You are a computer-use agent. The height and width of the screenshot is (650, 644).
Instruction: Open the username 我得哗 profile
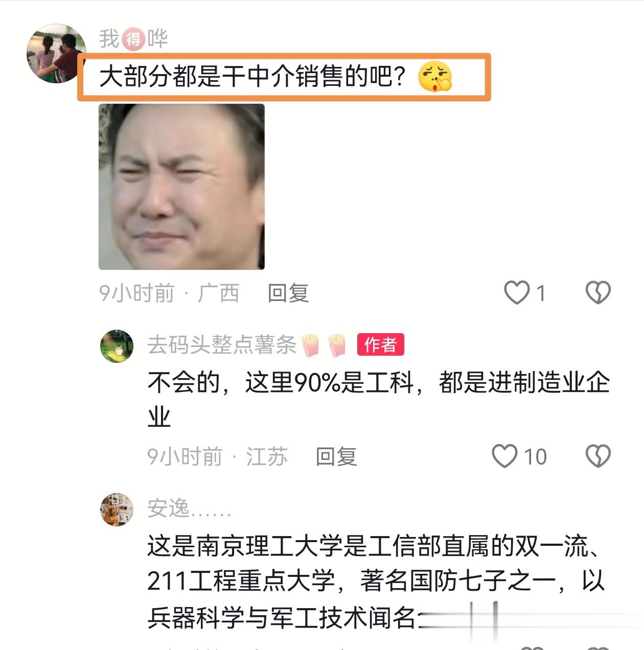133,39
